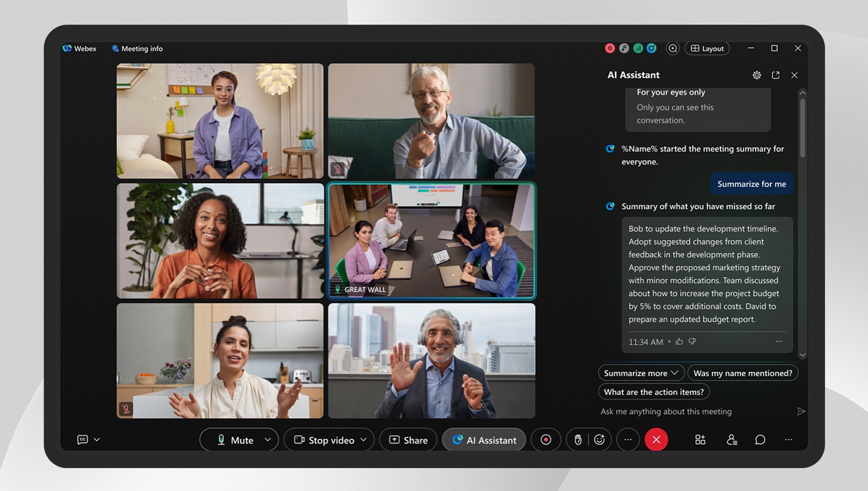The image size is (868, 491).
Task: Open more meeting options in toolbar center
Action: point(628,440)
